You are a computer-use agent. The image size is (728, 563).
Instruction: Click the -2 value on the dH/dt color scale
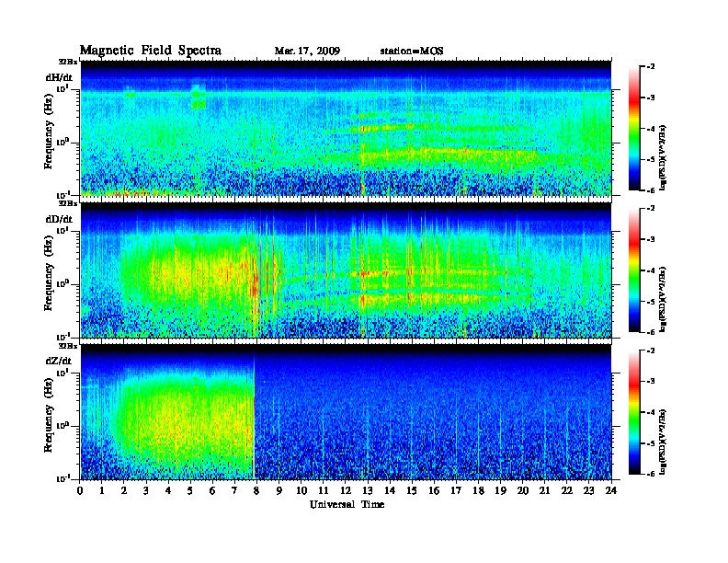[x=651, y=67]
